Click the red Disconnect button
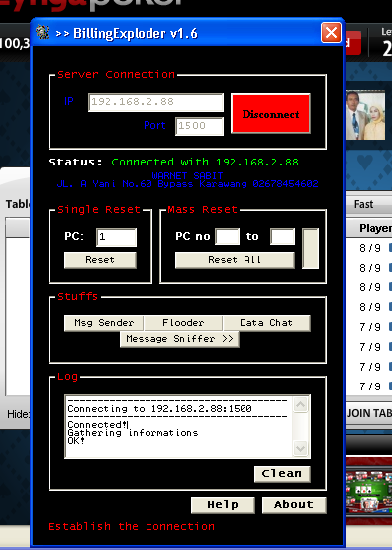 (x=270, y=113)
